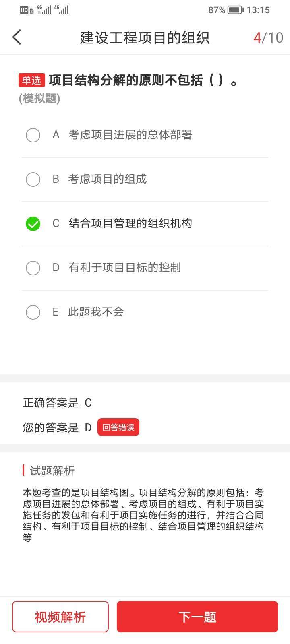Screen dimensions: 290x644
Task: Tap option text 考虑项目的组成
Action: click(x=108, y=179)
